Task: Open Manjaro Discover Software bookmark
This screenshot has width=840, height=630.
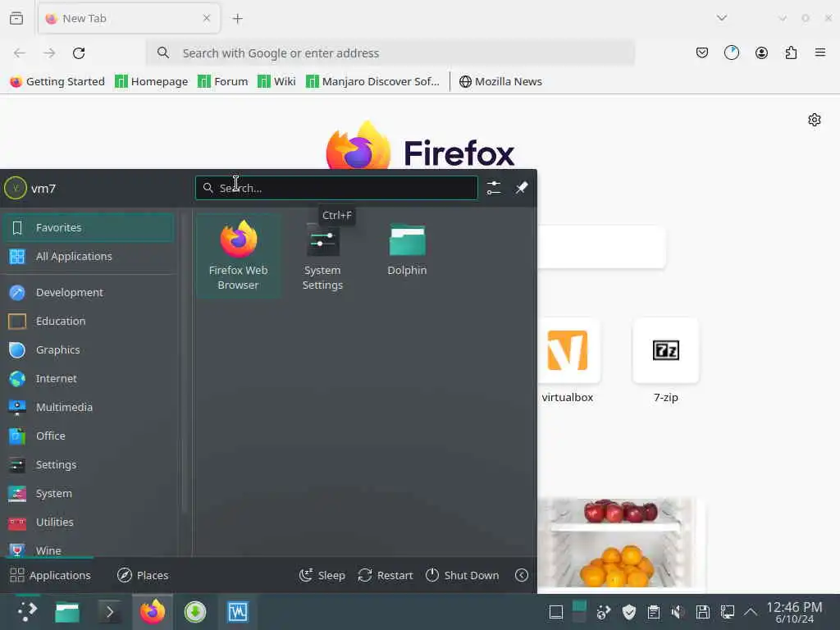Action: pyautogui.click(x=372, y=81)
